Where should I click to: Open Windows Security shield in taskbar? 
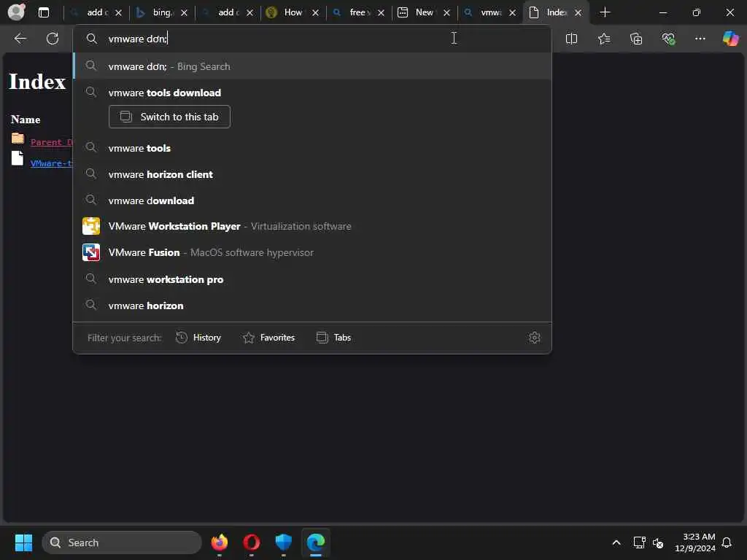[x=284, y=542]
